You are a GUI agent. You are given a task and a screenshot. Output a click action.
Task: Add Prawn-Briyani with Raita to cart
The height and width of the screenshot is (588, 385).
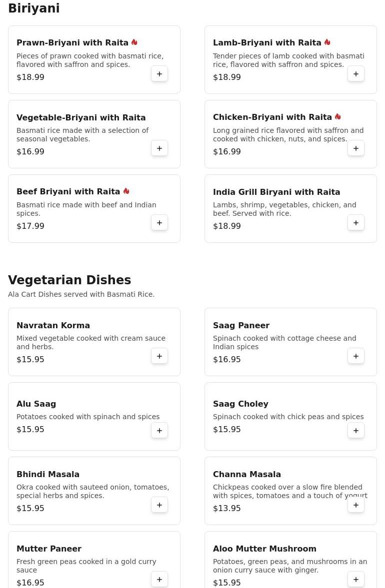(x=159, y=74)
